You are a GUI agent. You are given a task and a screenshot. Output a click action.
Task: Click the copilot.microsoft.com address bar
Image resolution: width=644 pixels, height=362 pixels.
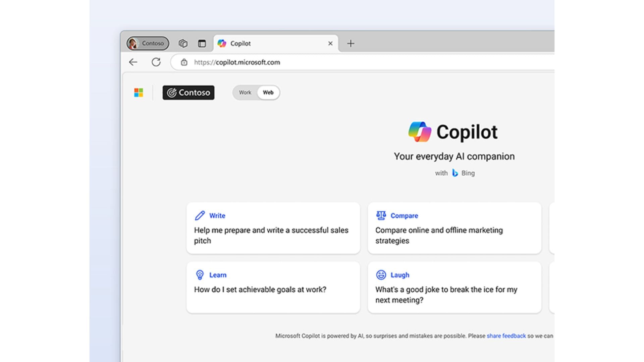point(302,62)
